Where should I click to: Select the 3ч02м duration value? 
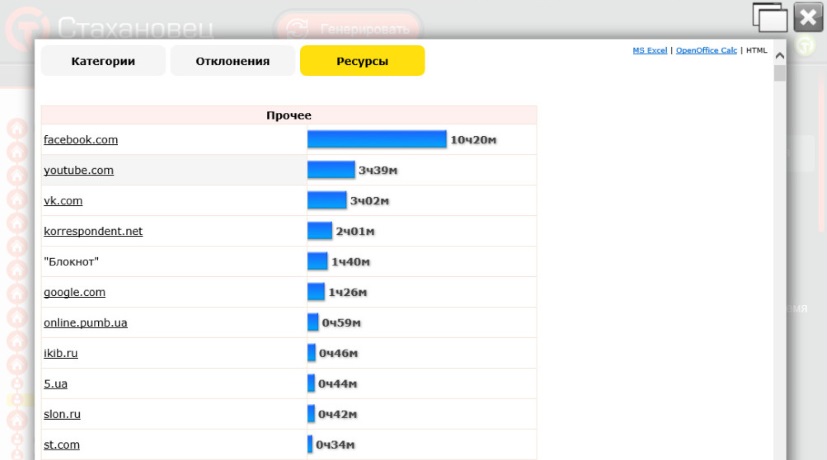(369, 201)
